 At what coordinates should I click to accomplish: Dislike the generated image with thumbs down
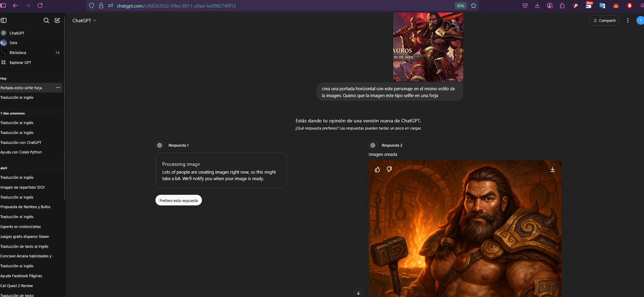pos(389,170)
